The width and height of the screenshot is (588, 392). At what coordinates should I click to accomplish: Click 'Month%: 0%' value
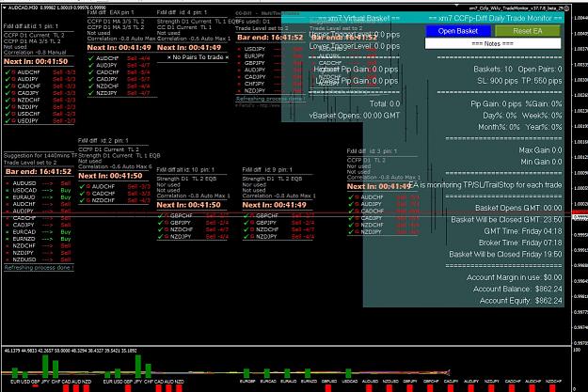(x=499, y=127)
